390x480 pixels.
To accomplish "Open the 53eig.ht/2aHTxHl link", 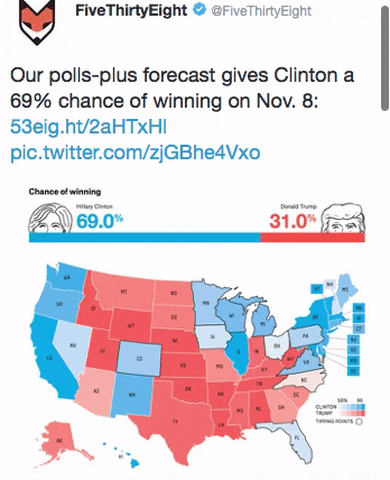I will (x=88, y=127).
